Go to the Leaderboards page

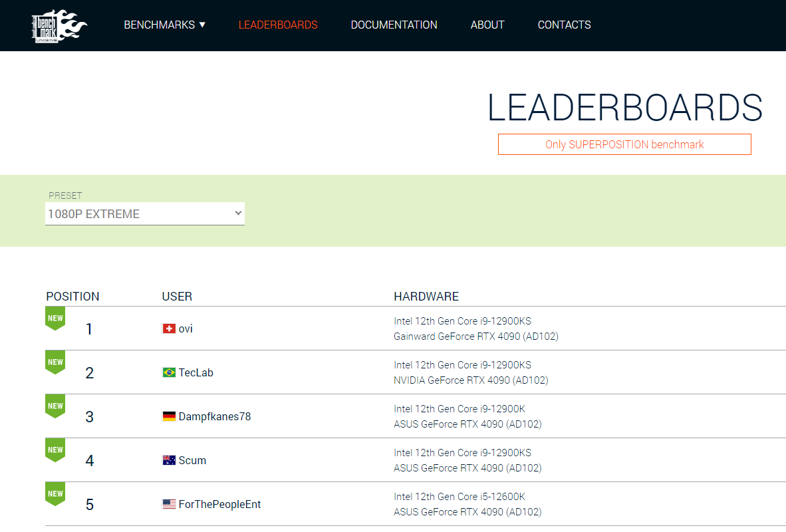[x=278, y=25]
